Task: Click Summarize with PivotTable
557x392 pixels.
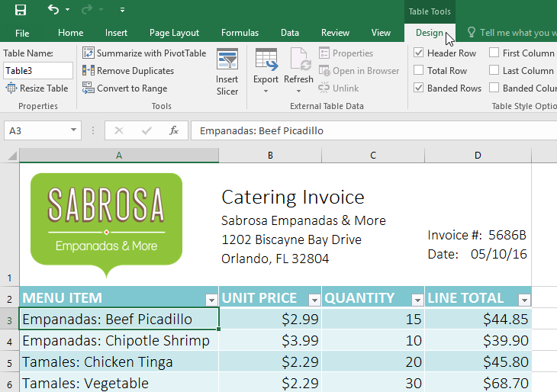Action: 144,53
